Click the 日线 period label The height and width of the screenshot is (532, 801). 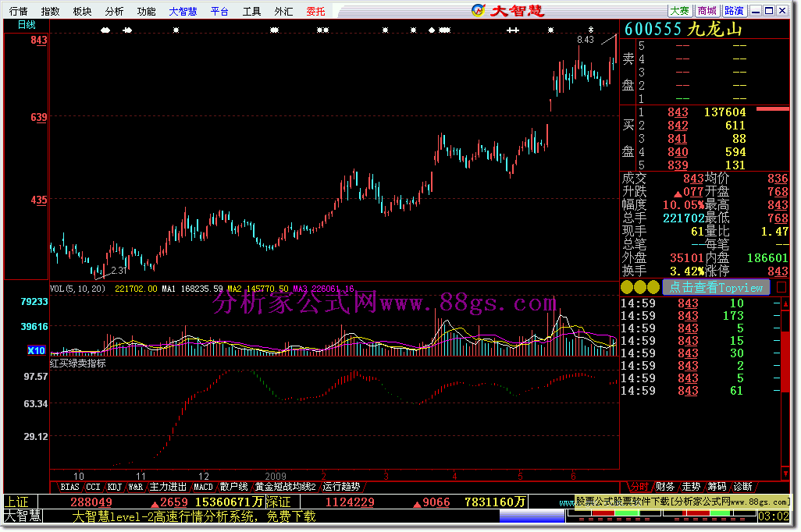(27, 24)
